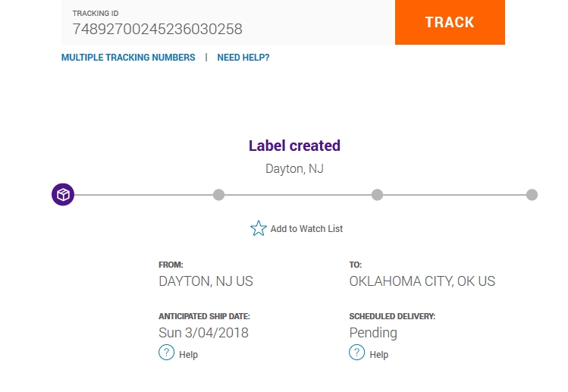Open the Multiple Tracking Numbers link
The image size is (568, 392).
(128, 58)
